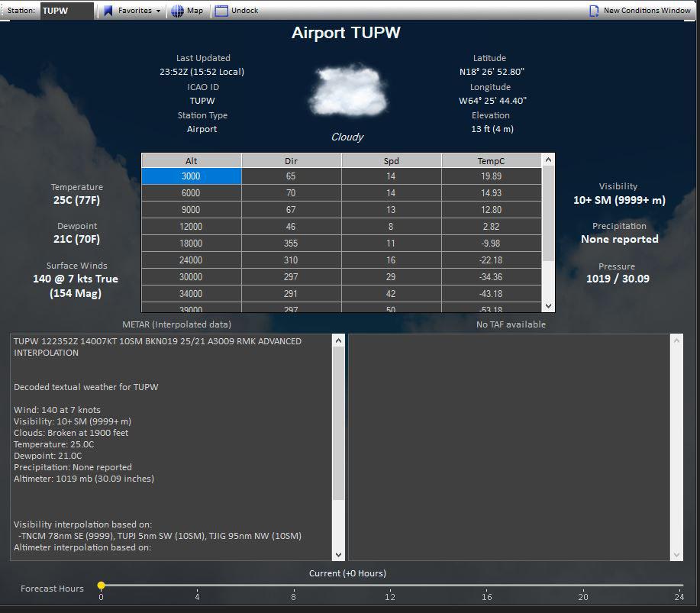Click winds table scroll down arrow
Viewport: 700px width, 613px height.
pyautogui.click(x=548, y=306)
